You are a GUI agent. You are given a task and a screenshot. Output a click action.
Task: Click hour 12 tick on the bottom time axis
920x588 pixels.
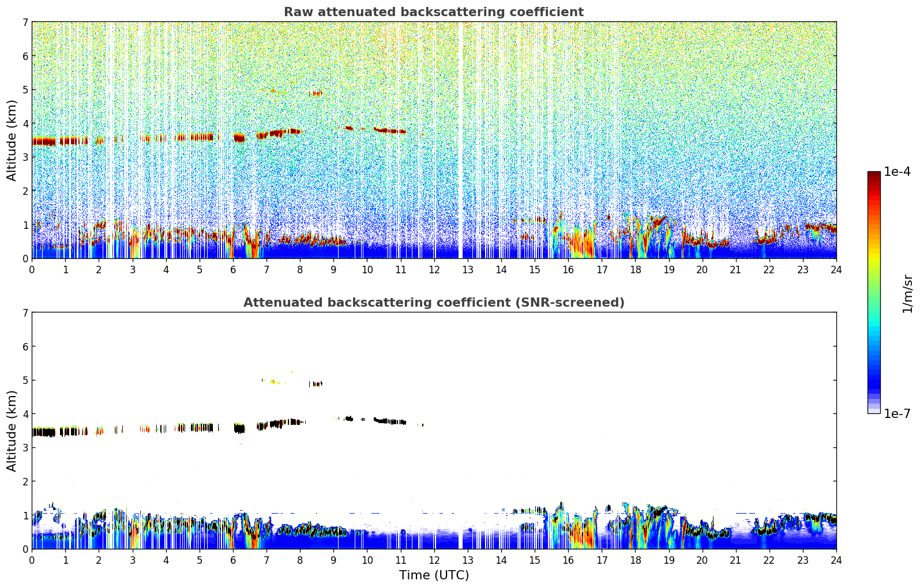pyautogui.click(x=434, y=560)
